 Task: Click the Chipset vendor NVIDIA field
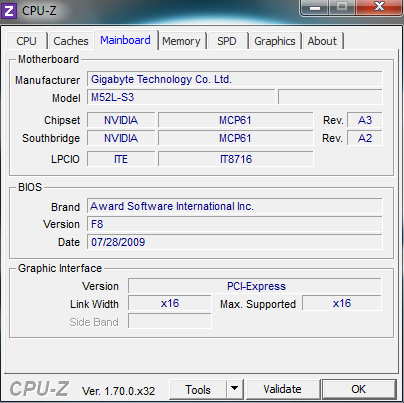pyautogui.click(x=121, y=120)
